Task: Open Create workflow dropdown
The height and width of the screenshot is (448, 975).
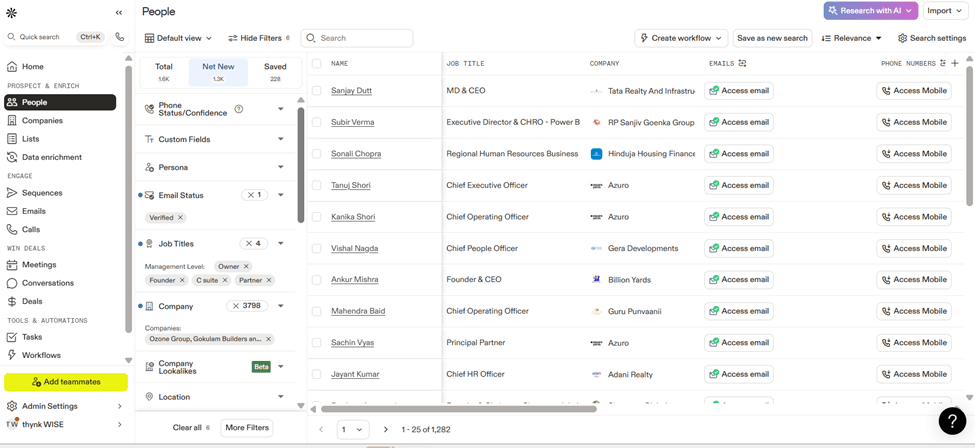Action: 681,38
